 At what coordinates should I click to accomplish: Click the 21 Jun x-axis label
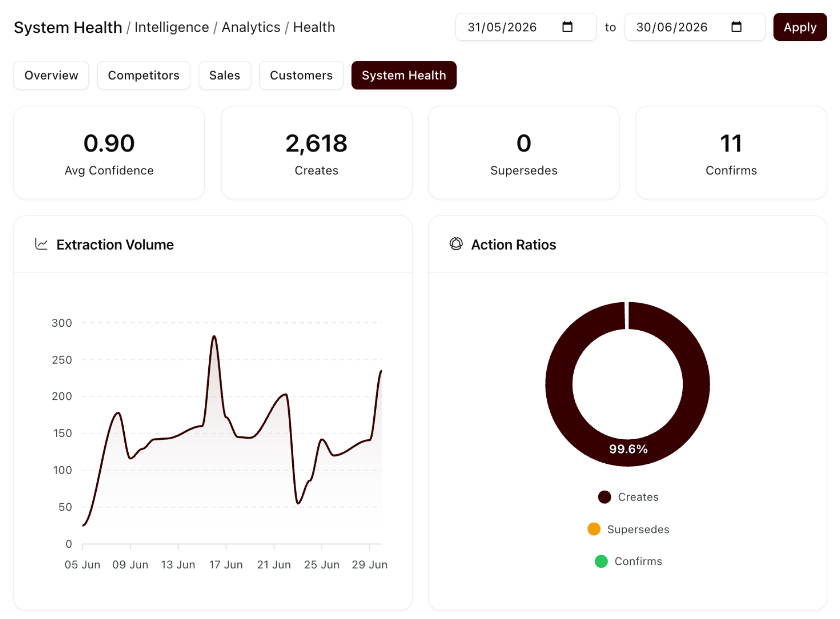[274, 565]
